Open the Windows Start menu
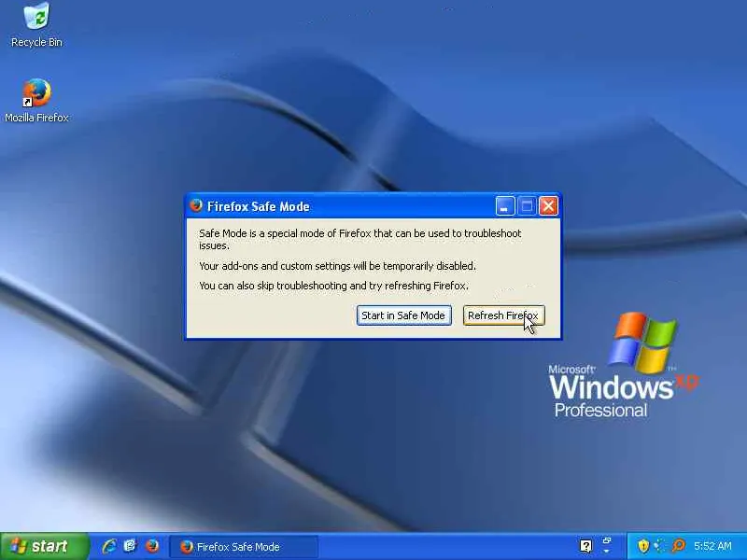 44,546
